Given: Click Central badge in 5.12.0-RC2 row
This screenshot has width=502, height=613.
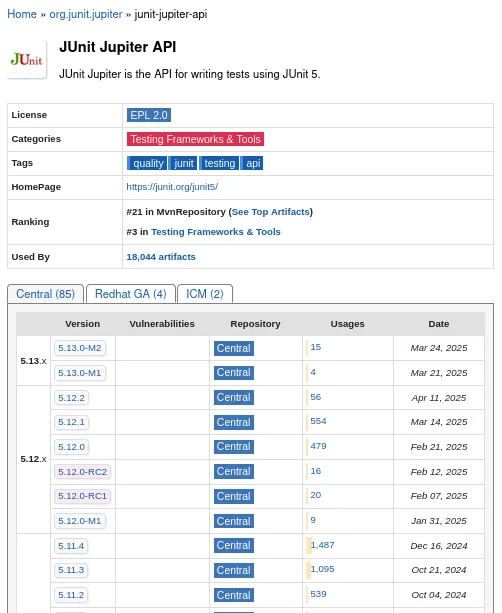Looking at the screenshot, I should coord(234,471).
